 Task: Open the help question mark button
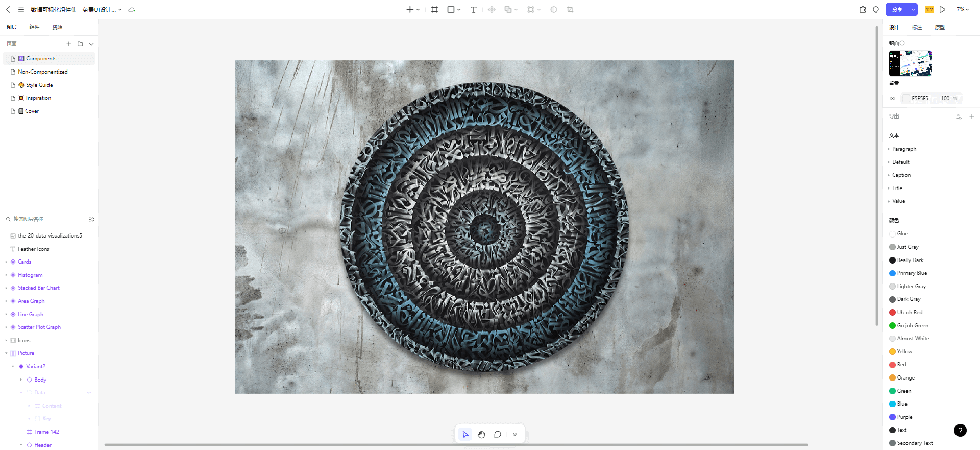tap(960, 430)
